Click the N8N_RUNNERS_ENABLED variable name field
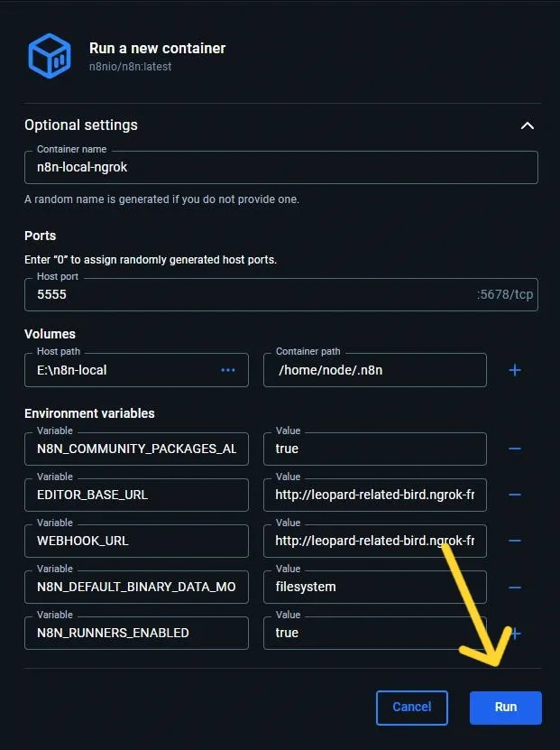The image size is (560, 750). tap(135, 633)
